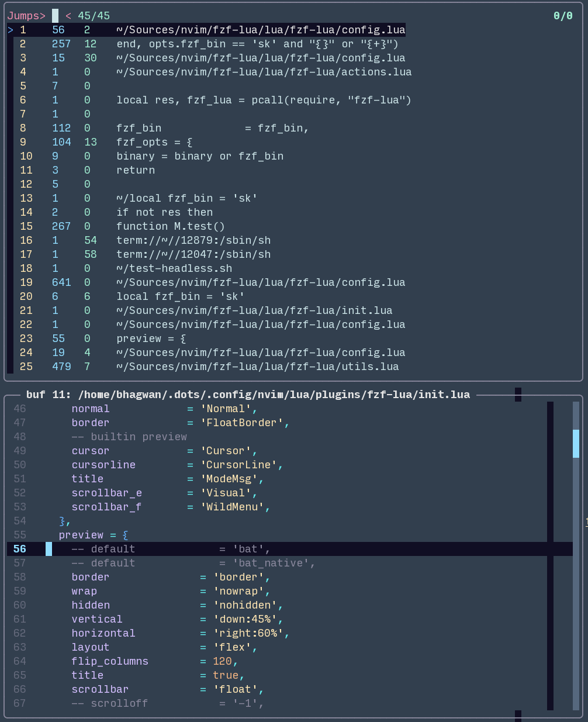Select jump 24 config.lua line 19
Image resolution: width=588 pixels, height=722 pixels.
click(213, 353)
